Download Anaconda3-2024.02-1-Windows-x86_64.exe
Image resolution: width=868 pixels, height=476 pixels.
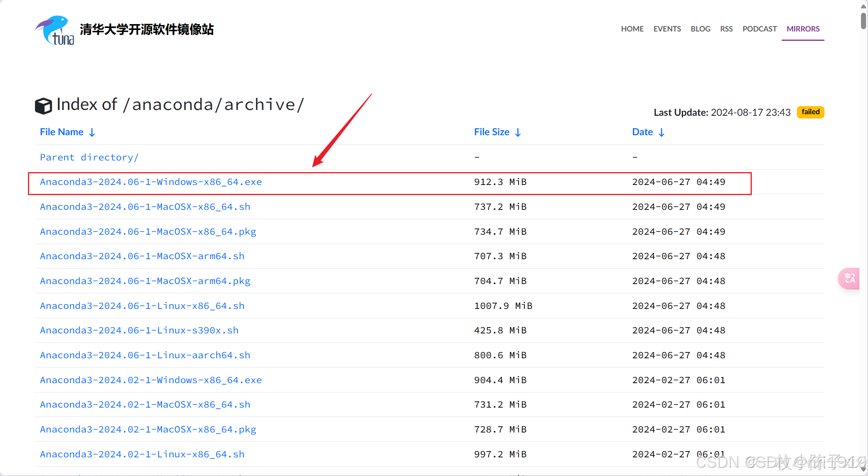pos(151,380)
